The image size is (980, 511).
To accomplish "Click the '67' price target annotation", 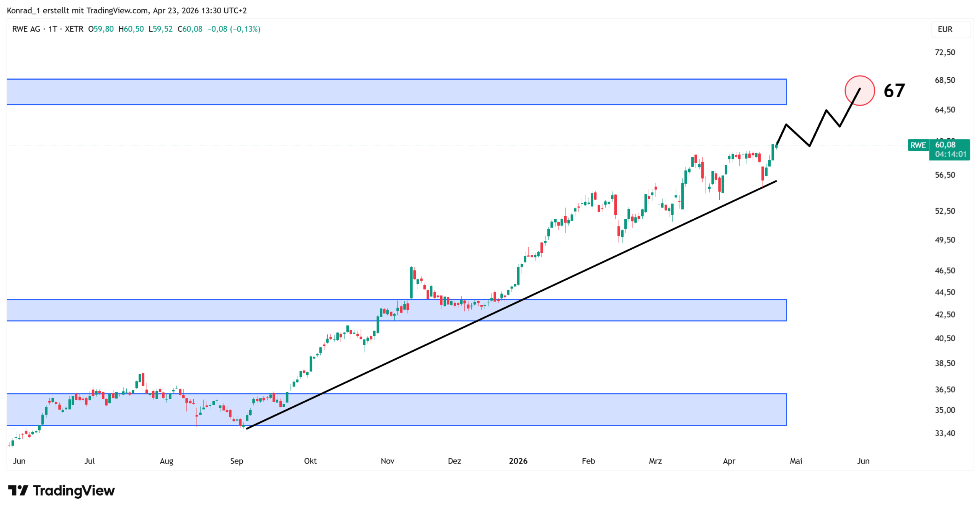I will click(x=894, y=91).
